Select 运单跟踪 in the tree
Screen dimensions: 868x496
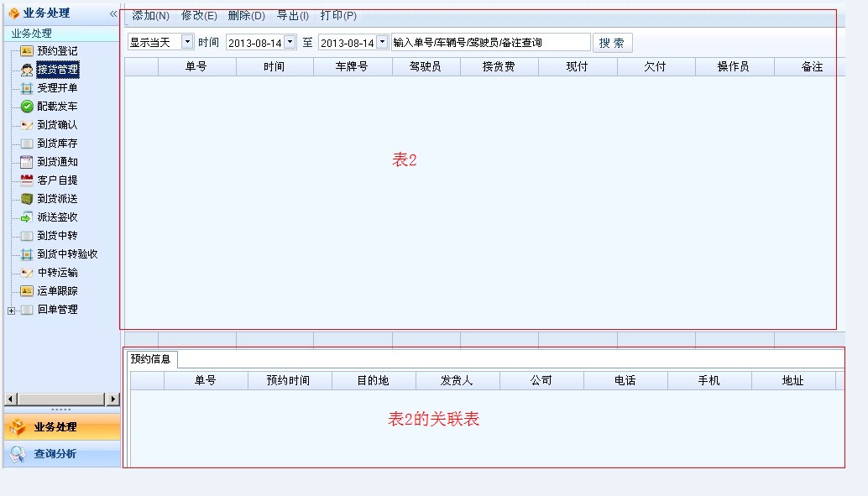point(58,290)
